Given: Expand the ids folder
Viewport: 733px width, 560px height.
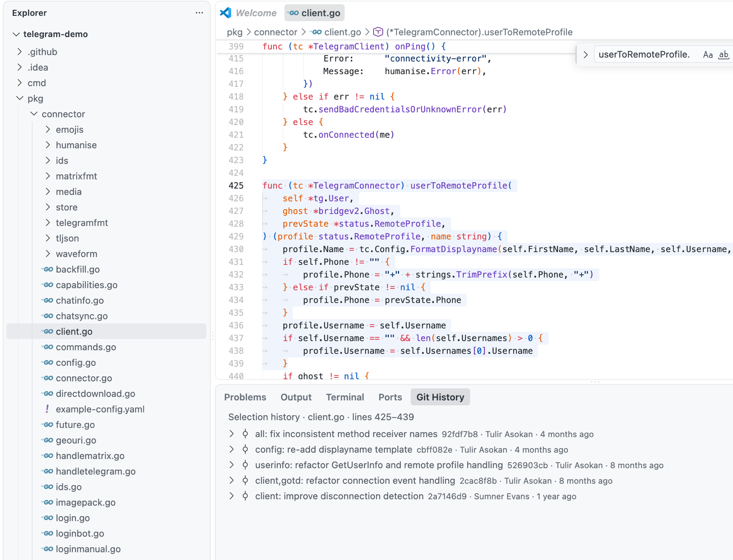Looking at the screenshot, I should [48, 160].
